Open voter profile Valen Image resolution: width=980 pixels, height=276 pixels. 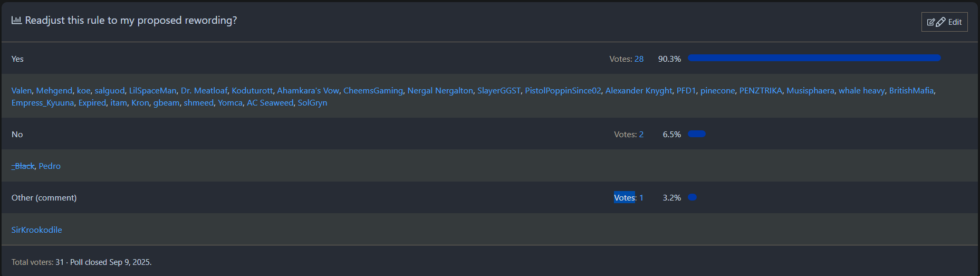coord(22,91)
